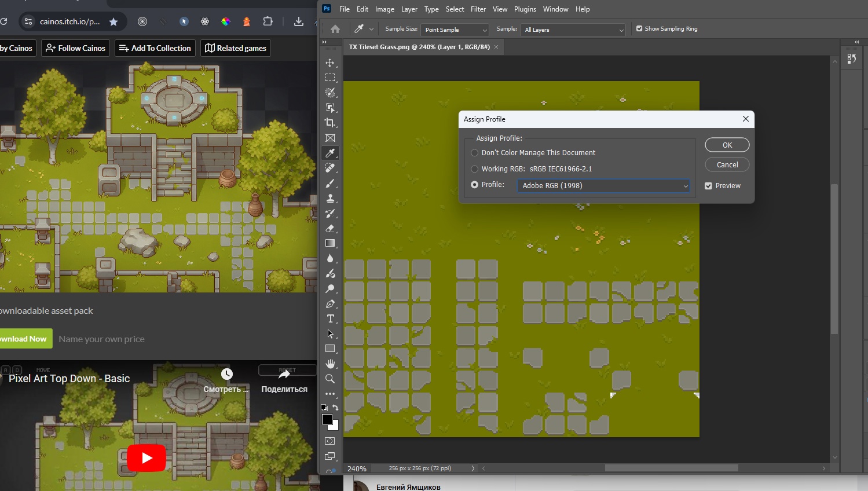Expand the right panel dock arrows
Viewport: 868px width, 491px height.
tap(857, 42)
